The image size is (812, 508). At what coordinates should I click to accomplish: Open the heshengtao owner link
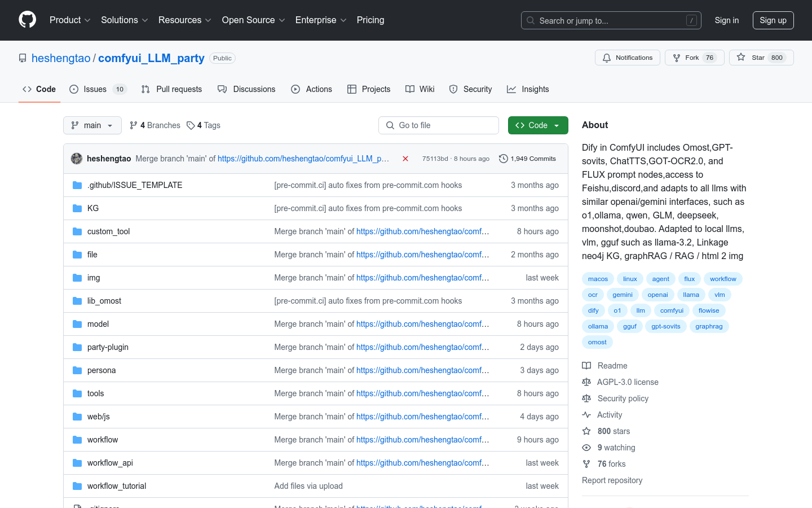61,58
